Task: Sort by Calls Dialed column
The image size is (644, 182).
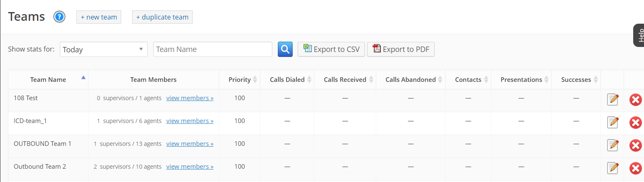Action: pyautogui.click(x=287, y=80)
